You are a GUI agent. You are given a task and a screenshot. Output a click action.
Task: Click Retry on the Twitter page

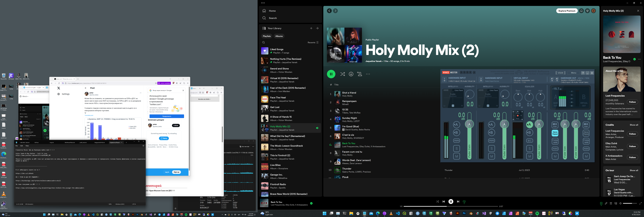click(x=164, y=138)
